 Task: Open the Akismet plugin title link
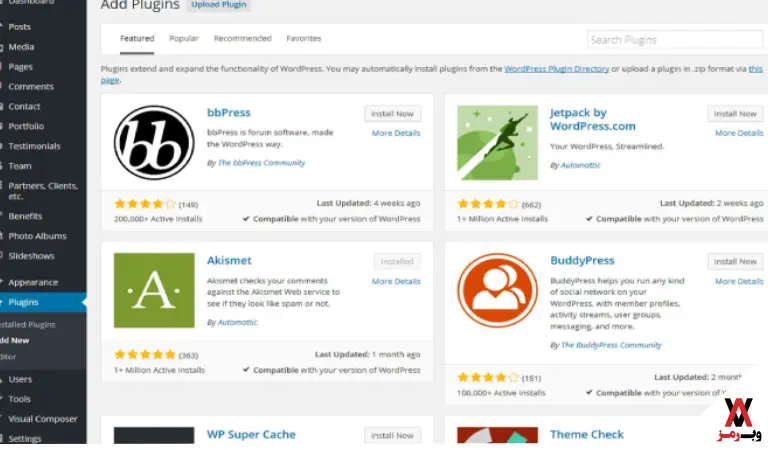[229, 260]
